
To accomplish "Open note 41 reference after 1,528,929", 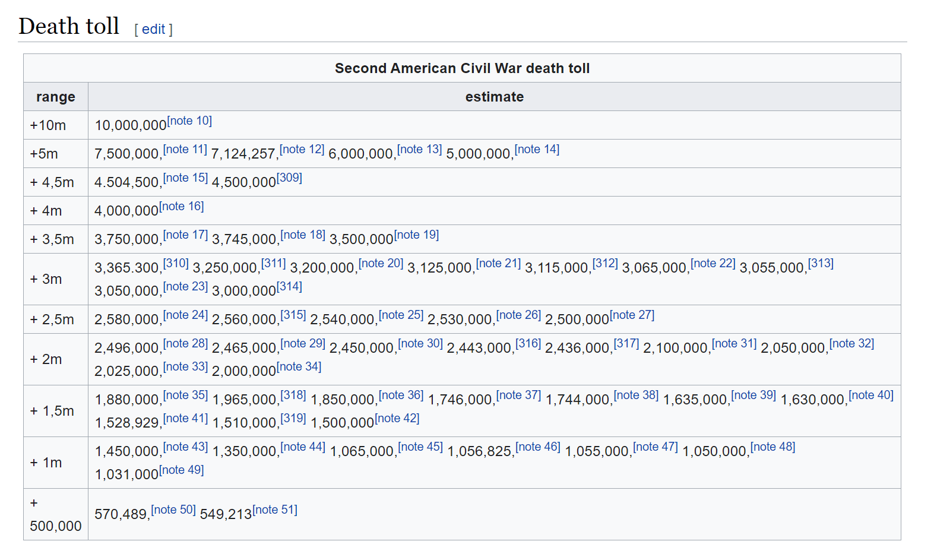I will (x=185, y=418).
